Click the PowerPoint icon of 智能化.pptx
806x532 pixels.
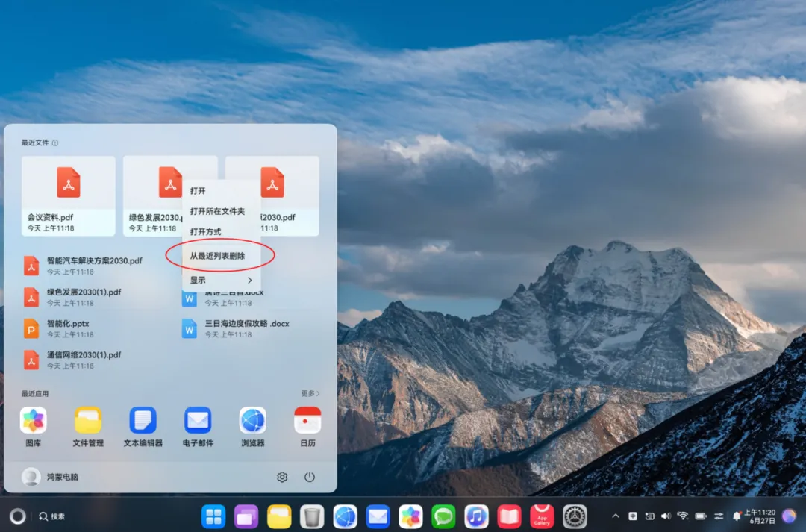pyautogui.click(x=31, y=329)
